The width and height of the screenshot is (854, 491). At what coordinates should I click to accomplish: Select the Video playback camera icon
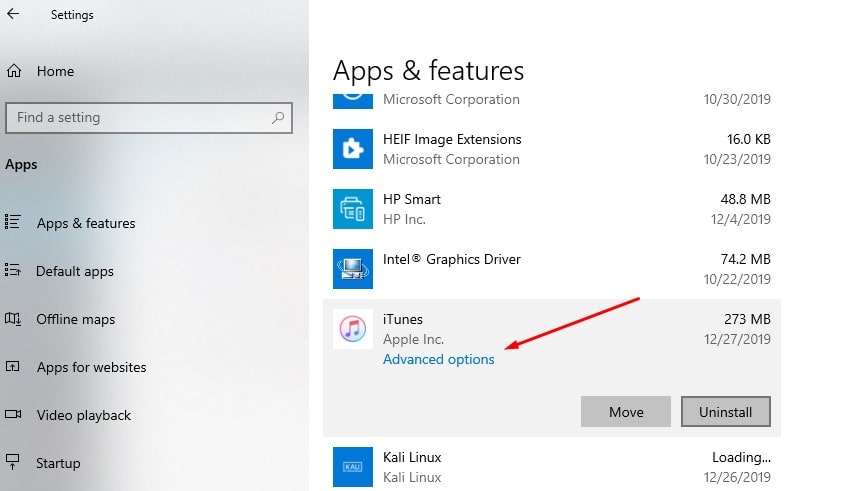(13, 414)
